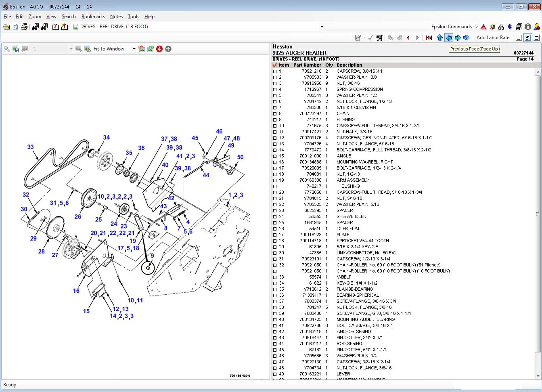Select checkbox beside item 33 V-BELT
Viewport: 542px width, 392px height.
point(275,277)
